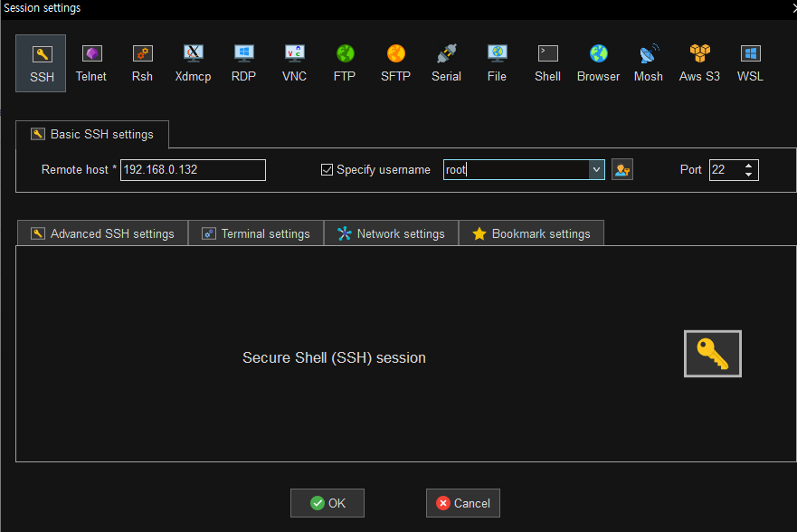The height and width of the screenshot is (532, 797).
Task: Switch to the Network settings tab
Action: click(x=391, y=233)
